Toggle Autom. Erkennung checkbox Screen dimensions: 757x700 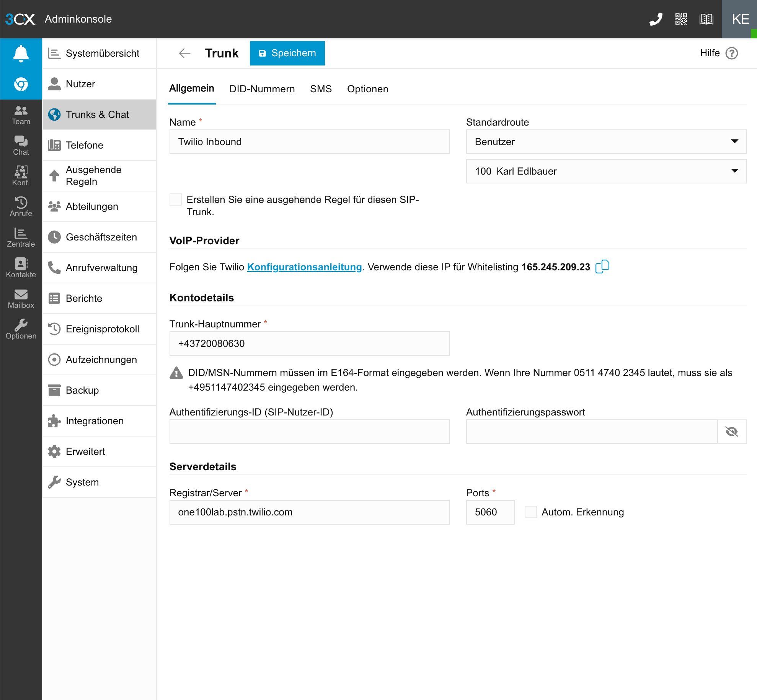pos(530,512)
